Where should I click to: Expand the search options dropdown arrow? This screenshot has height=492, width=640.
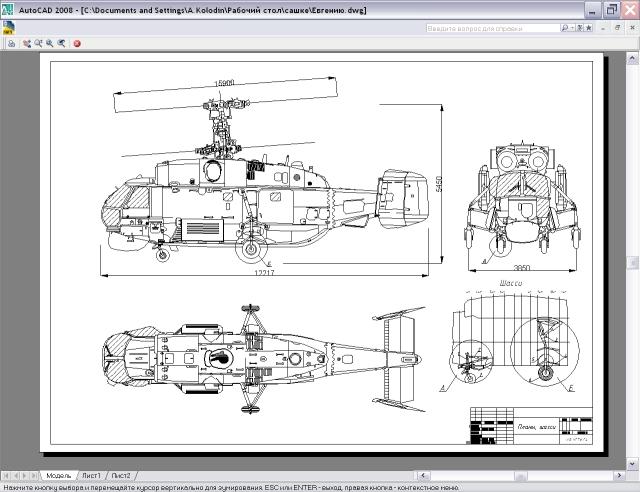[572, 28]
